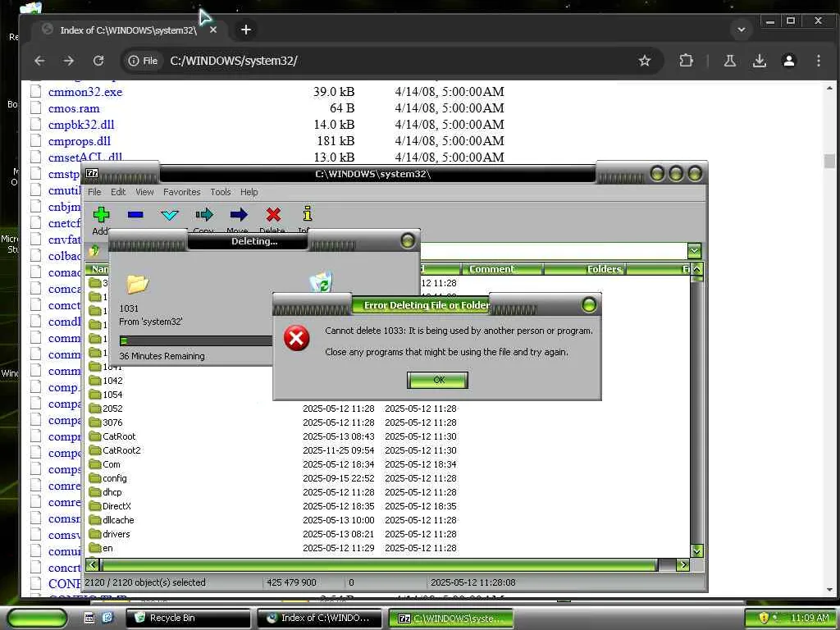840x630 pixels.
Task: Click the Deleting progress bar
Action: (x=196, y=341)
